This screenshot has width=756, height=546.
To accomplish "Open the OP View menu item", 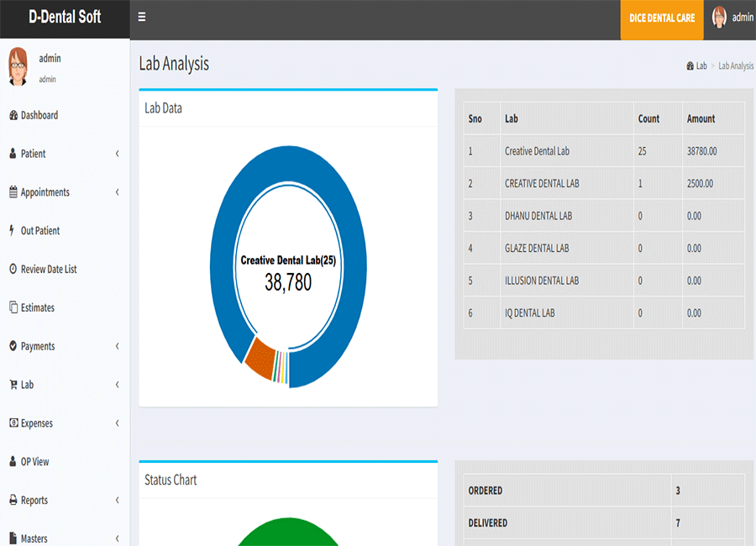I will [34, 461].
